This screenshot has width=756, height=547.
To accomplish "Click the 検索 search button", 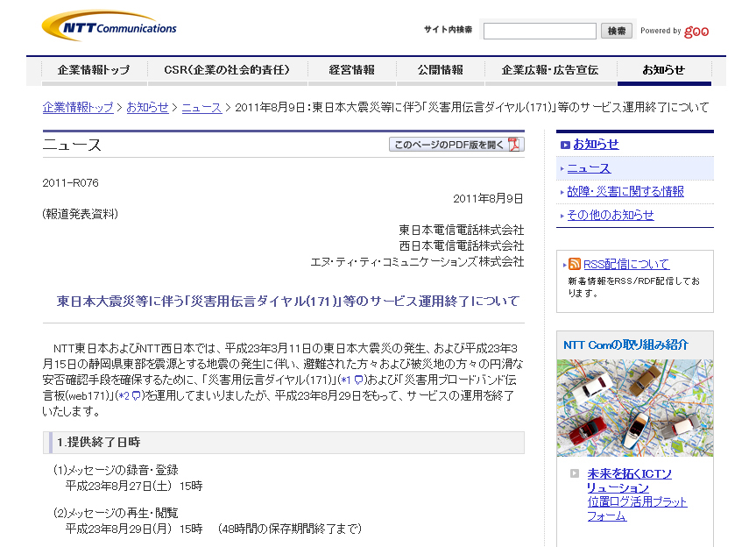I will 616,31.
